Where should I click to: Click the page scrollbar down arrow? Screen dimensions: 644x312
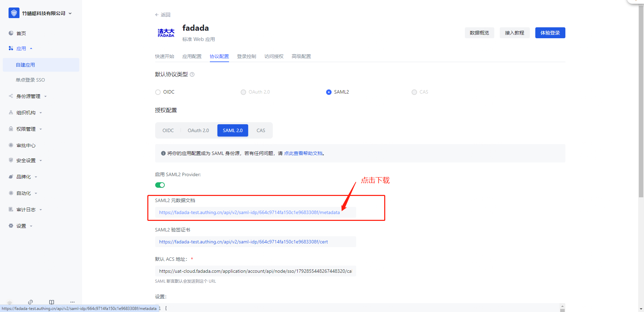[641, 309]
